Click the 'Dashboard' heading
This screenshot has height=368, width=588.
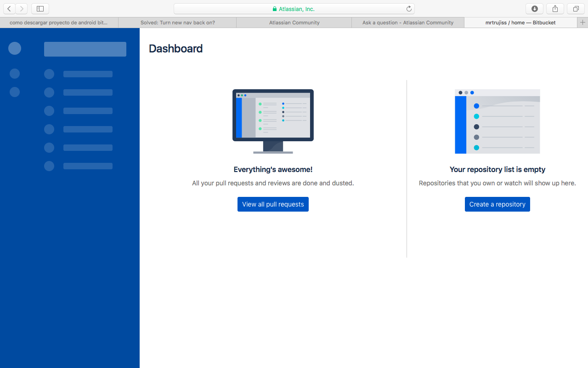(x=176, y=49)
